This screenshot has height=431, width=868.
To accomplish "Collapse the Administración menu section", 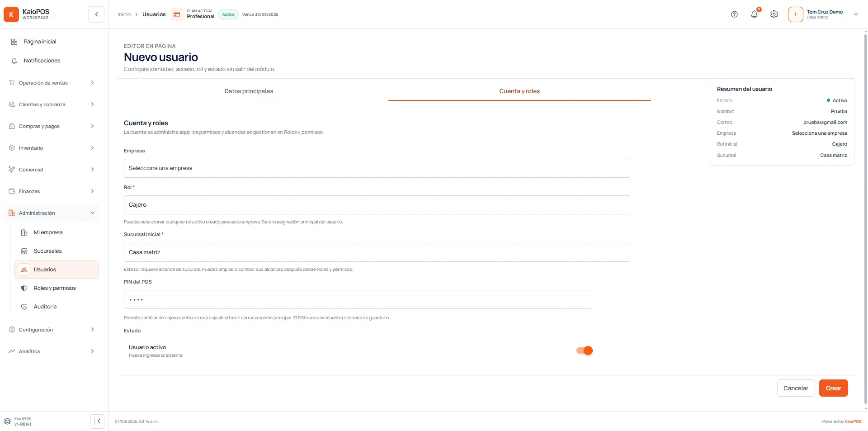I will 52,213.
